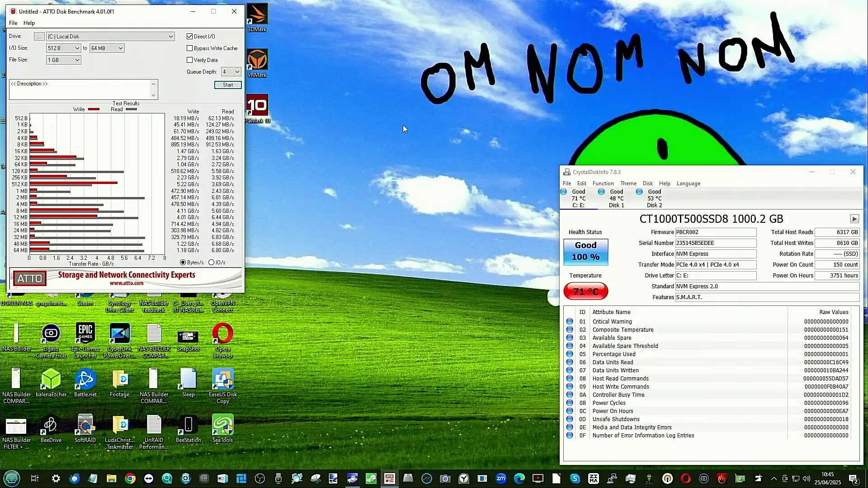Open the balenaEtcher desktop icon
868x488 pixels.
point(51,383)
